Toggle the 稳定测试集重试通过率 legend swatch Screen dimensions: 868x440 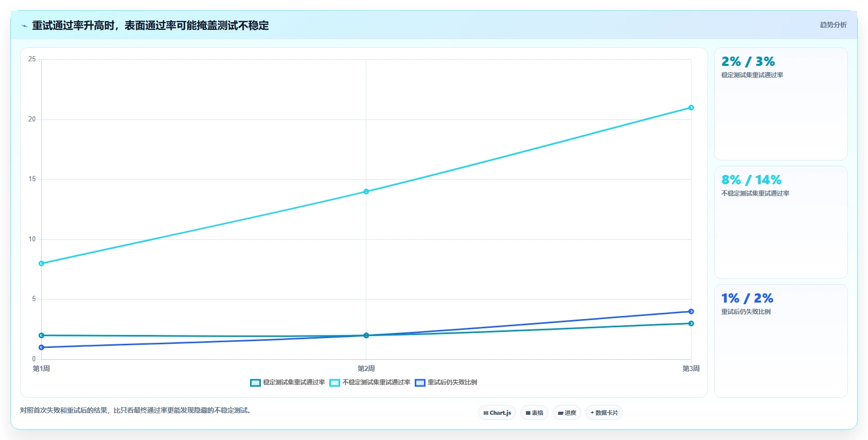pyautogui.click(x=256, y=382)
